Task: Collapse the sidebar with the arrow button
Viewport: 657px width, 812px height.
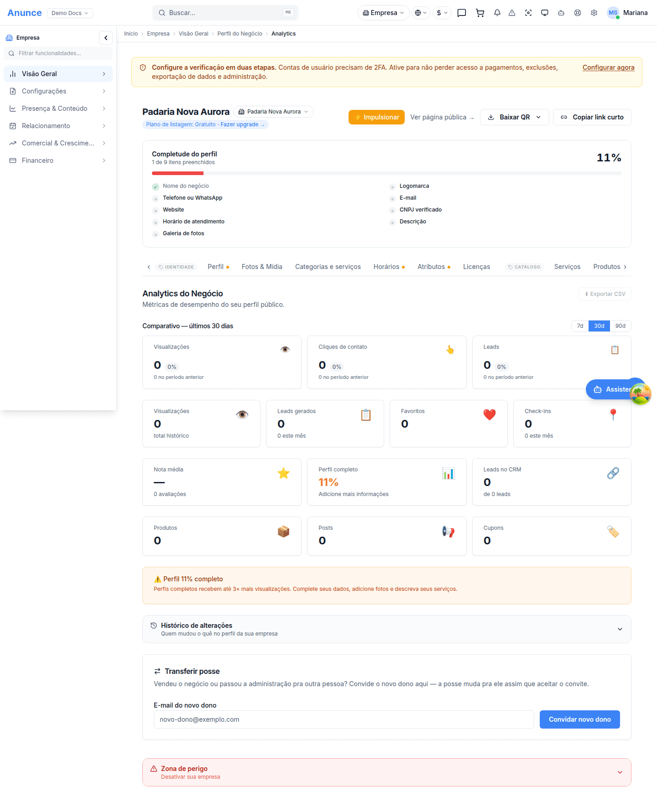Action: tap(106, 38)
